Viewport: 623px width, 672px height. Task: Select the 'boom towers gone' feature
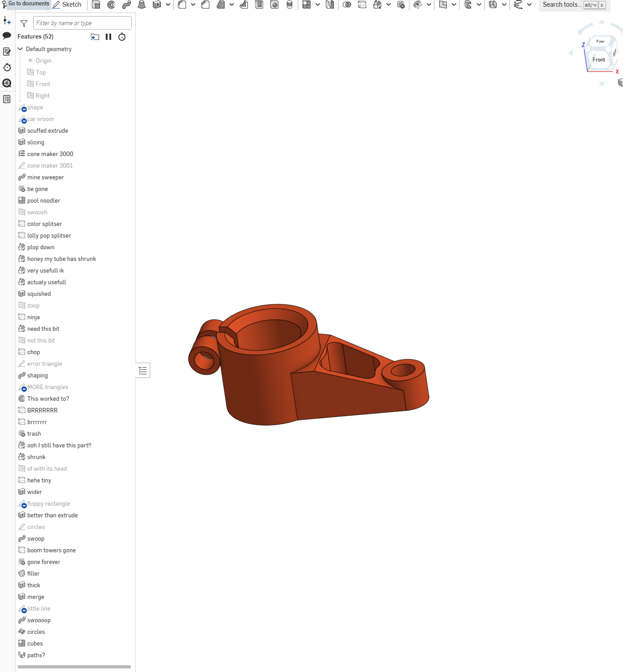point(51,550)
